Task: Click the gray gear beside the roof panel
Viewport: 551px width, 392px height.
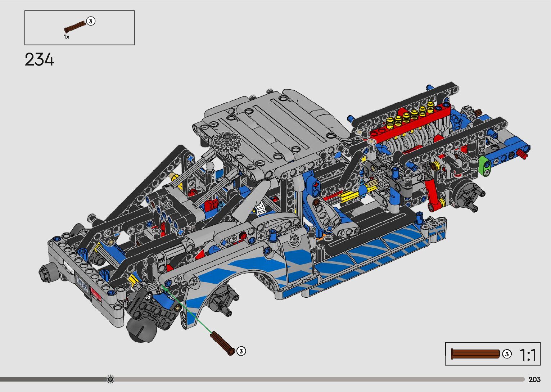Action: pyautogui.click(x=225, y=142)
